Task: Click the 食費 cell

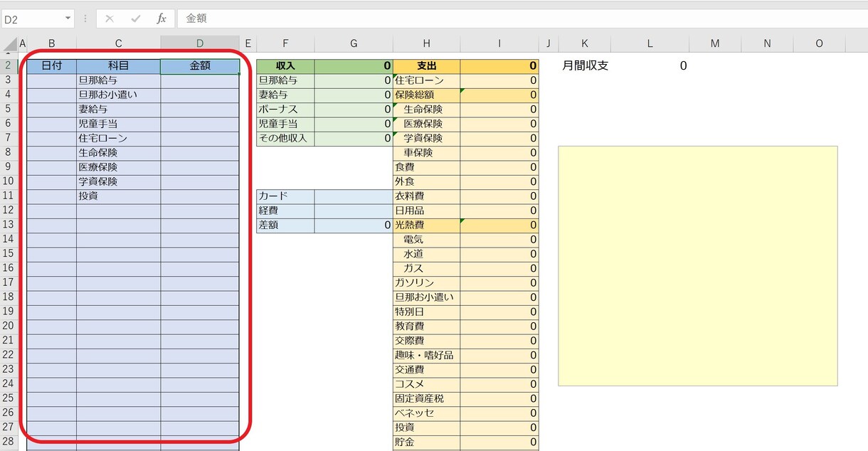Action: pyautogui.click(x=426, y=167)
